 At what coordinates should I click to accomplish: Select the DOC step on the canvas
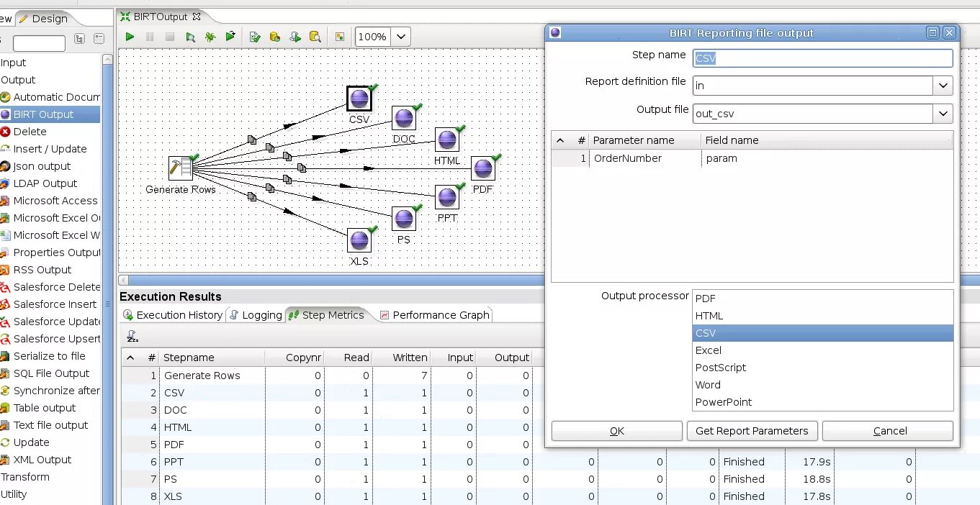pos(404,118)
